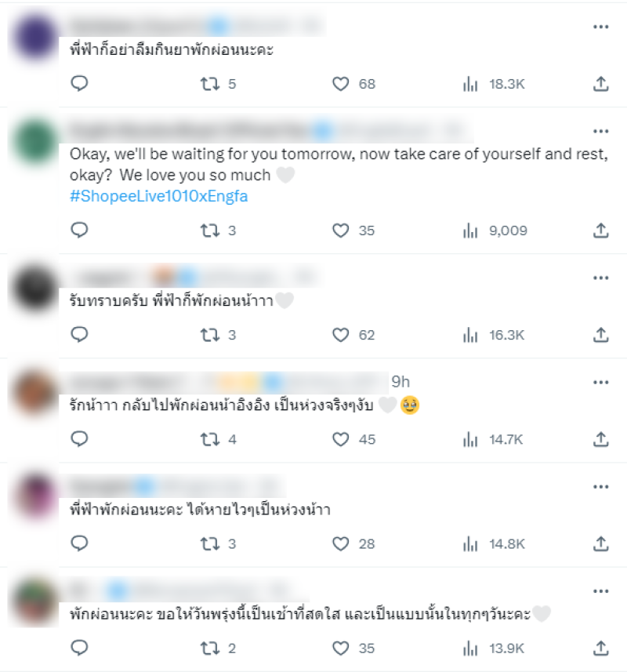Retweet the post with 62 likes
The height and width of the screenshot is (672, 627).
point(218,335)
